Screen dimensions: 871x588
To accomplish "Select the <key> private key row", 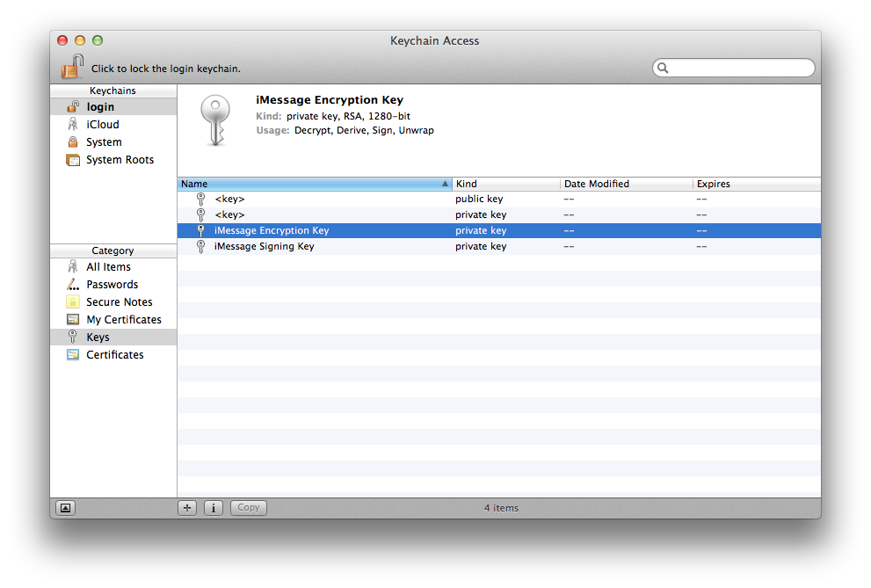I will (x=499, y=214).
